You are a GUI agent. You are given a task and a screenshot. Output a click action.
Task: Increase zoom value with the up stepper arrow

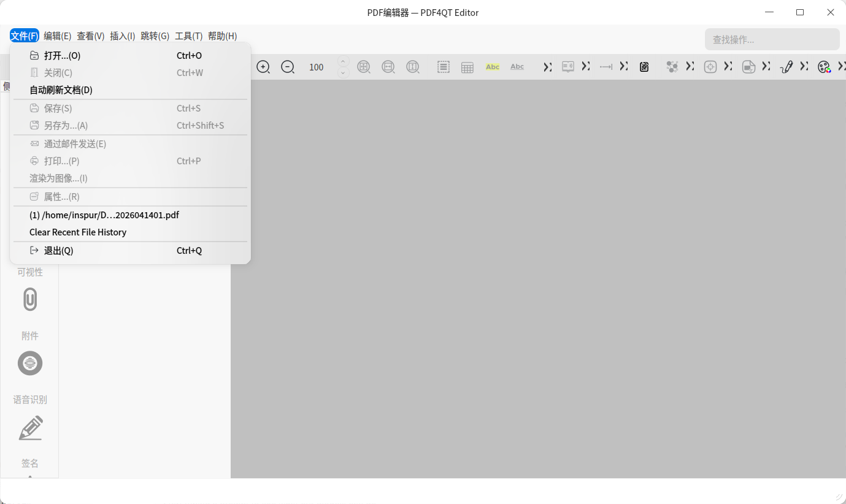(x=344, y=61)
